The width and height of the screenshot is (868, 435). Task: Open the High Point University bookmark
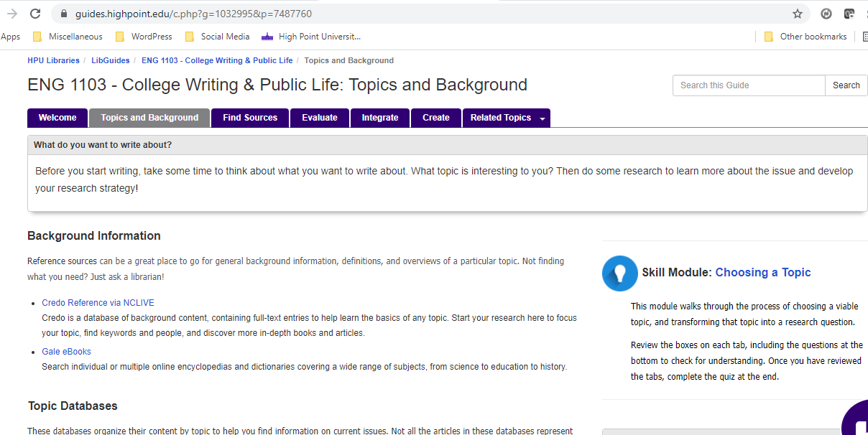pos(311,37)
